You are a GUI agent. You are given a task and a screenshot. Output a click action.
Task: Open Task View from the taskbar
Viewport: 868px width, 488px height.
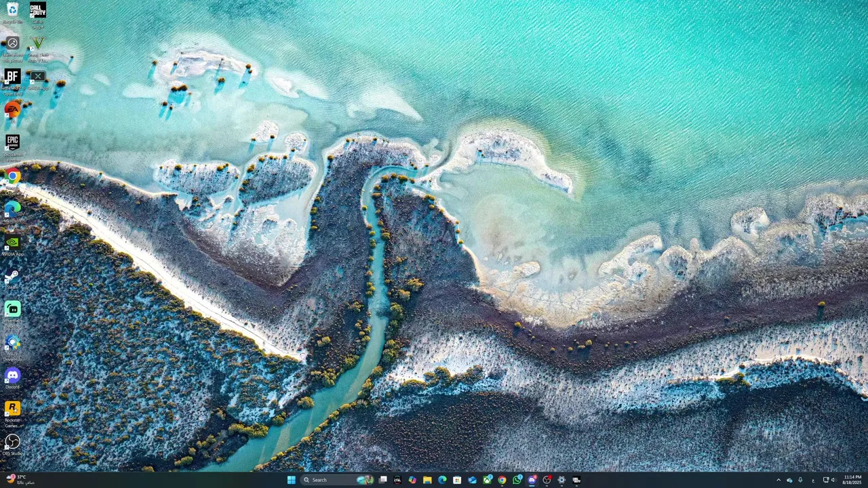coord(382,480)
